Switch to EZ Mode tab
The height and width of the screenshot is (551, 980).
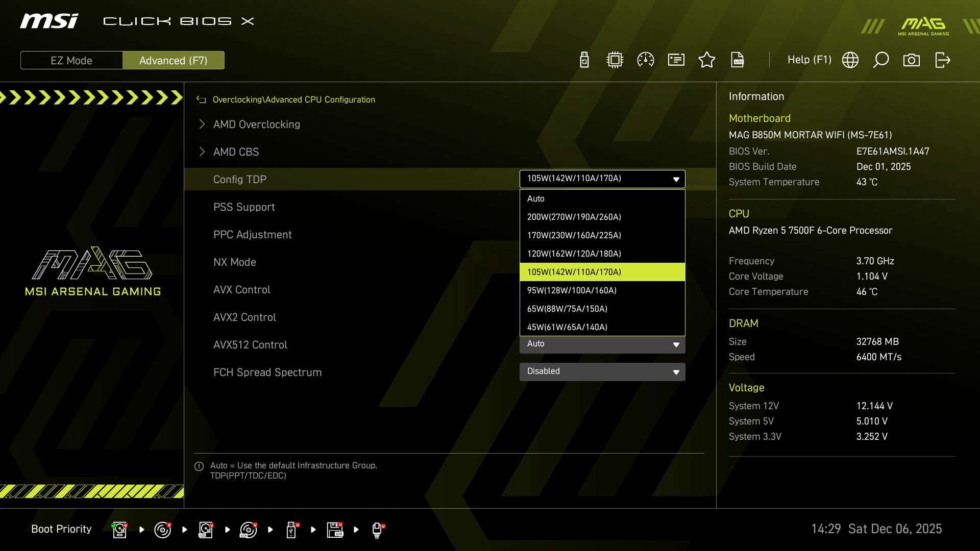71,60
